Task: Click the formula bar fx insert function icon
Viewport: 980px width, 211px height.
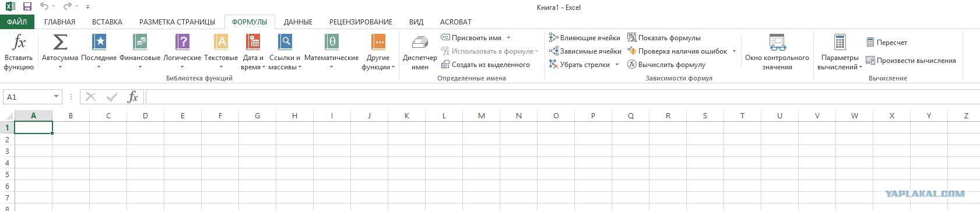Action: (132, 97)
